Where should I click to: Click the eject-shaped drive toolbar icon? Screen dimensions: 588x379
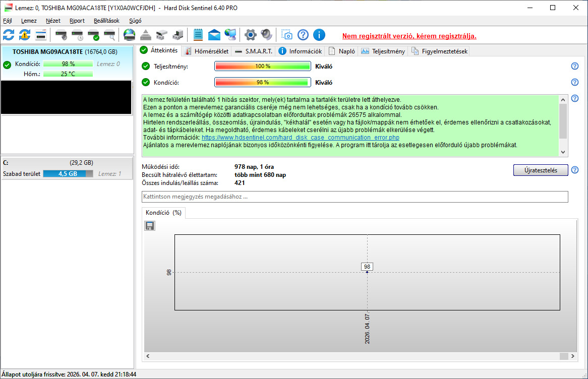coord(146,35)
